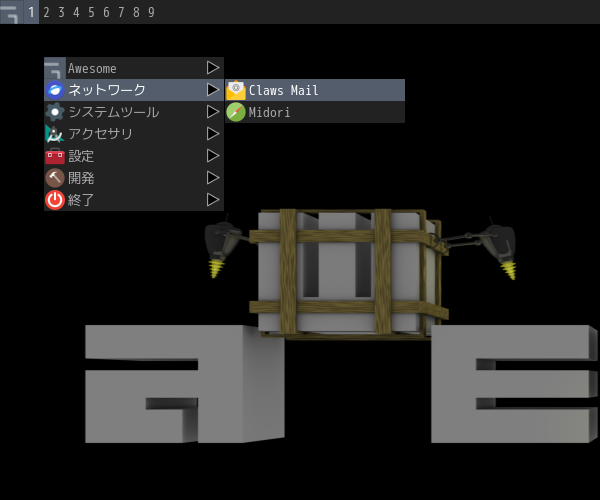The image size is (600, 500).
Task: Launch Midori browser from submenu
Action: 315,112
